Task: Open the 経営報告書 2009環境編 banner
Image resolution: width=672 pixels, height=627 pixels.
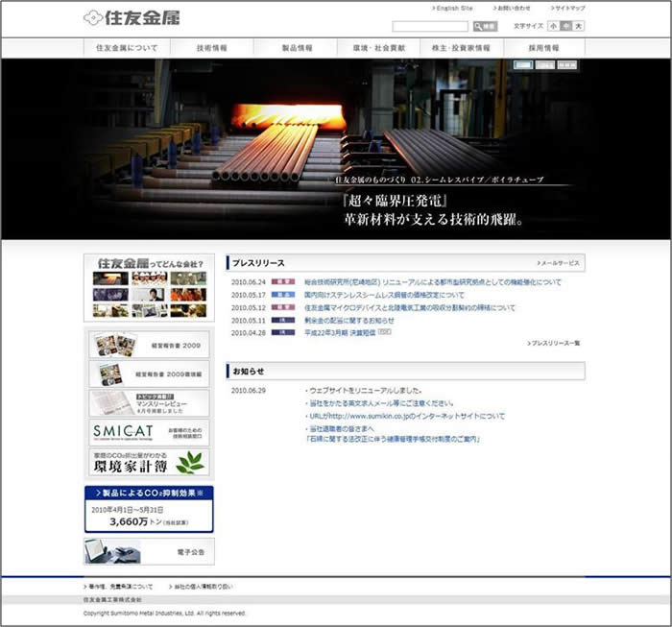Action: pyautogui.click(x=149, y=374)
